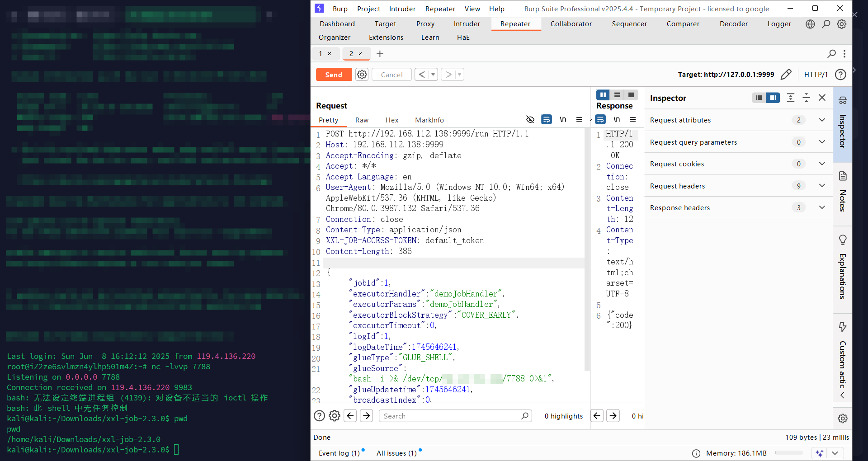Select tabbed response layout
The height and width of the screenshot is (461, 868).
click(x=631, y=95)
